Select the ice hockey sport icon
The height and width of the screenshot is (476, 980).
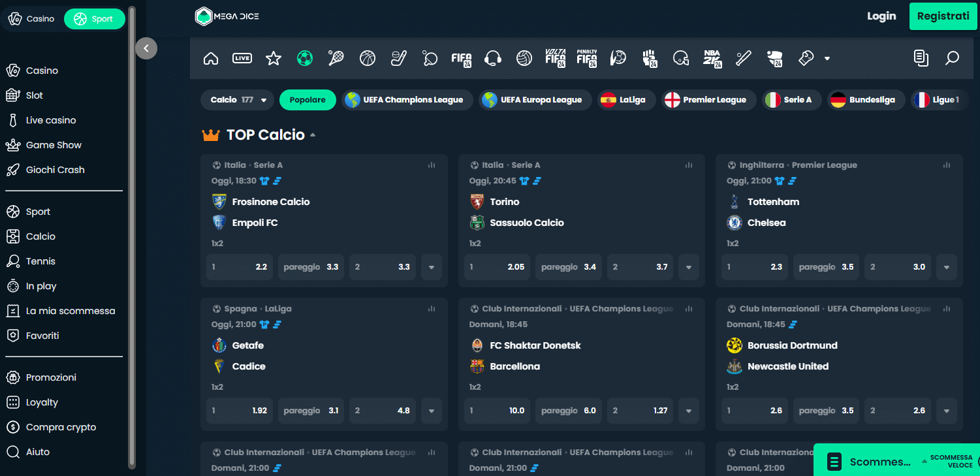(399, 59)
